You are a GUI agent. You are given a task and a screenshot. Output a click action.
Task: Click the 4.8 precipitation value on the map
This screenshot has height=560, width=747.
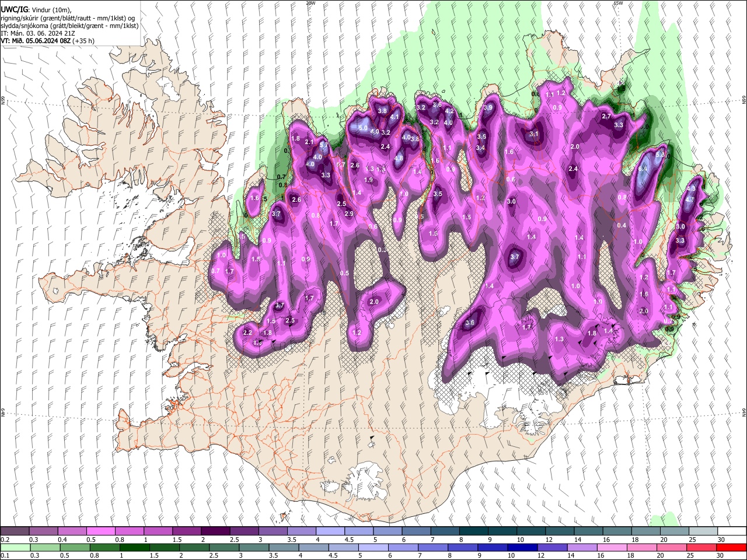coord(399,158)
